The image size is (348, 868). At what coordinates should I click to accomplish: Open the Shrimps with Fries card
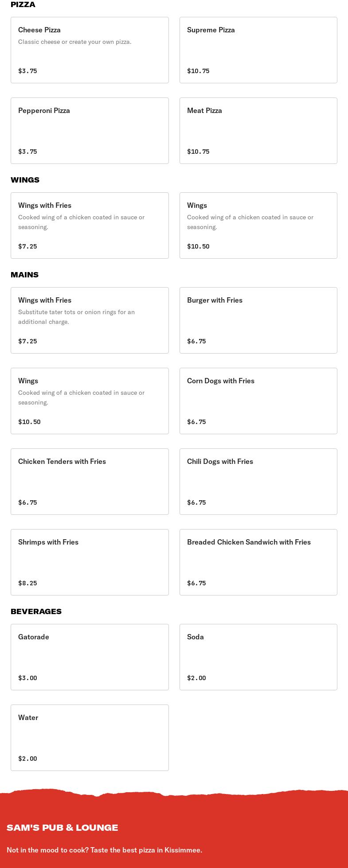pos(90,562)
